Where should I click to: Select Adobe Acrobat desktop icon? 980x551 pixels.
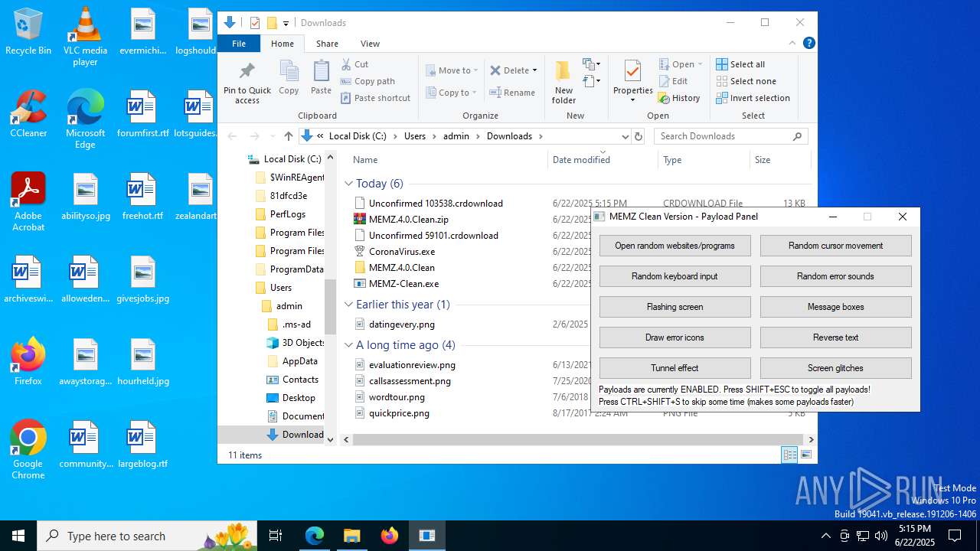pyautogui.click(x=28, y=202)
